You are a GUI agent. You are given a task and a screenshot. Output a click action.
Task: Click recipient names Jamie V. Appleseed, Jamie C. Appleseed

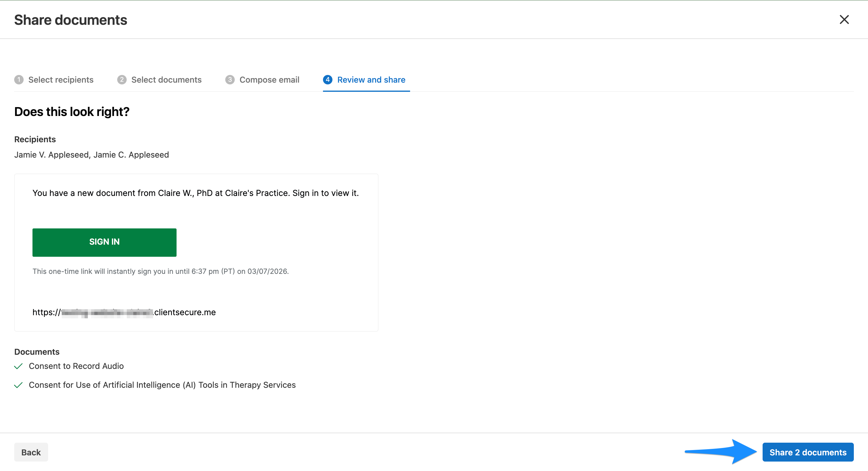pyautogui.click(x=92, y=155)
